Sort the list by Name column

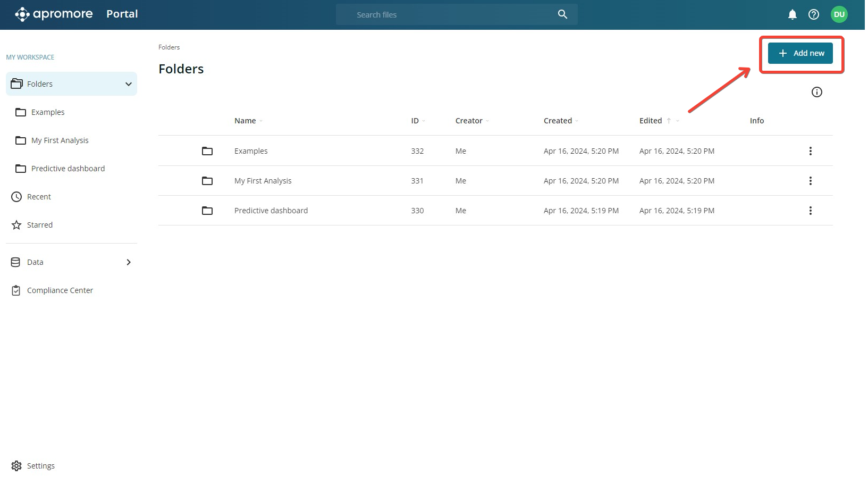pyautogui.click(x=245, y=121)
